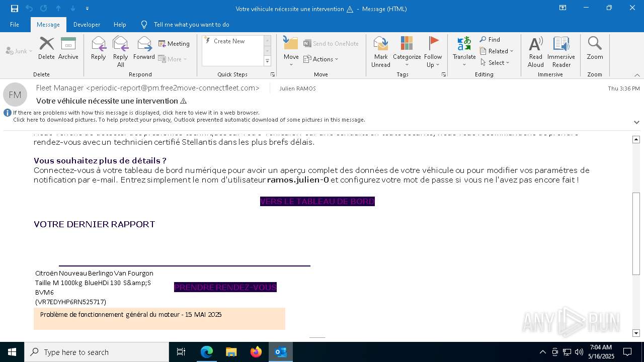Viewport: 644px width, 362px height.
Task: Click the FM sender avatar
Action: (x=15, y=95)
